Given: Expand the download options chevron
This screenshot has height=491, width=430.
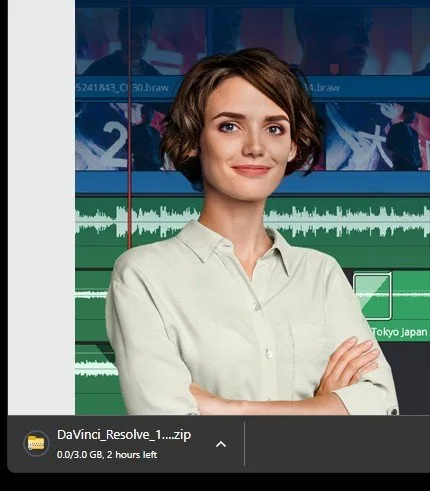Looking at the screenshot, I should click(221, 444).
